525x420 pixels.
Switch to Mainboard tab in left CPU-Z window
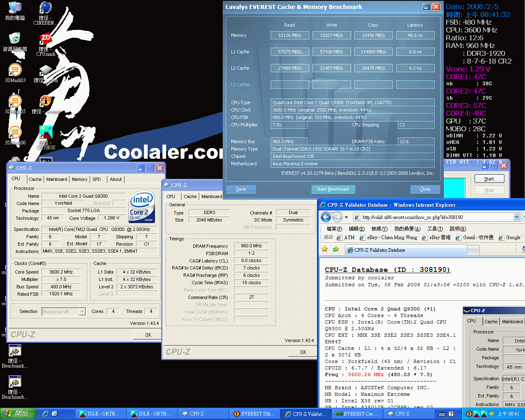tap(57, 179)
